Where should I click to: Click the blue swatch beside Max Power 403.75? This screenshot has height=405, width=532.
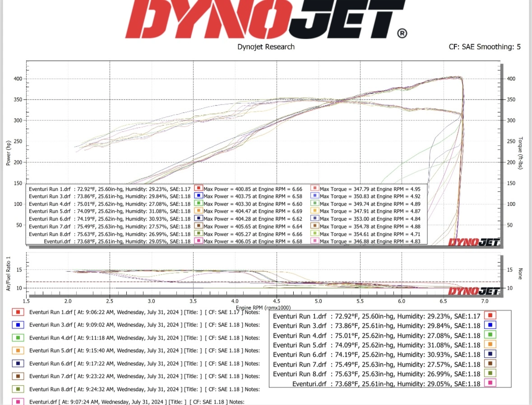coord(199,196)
